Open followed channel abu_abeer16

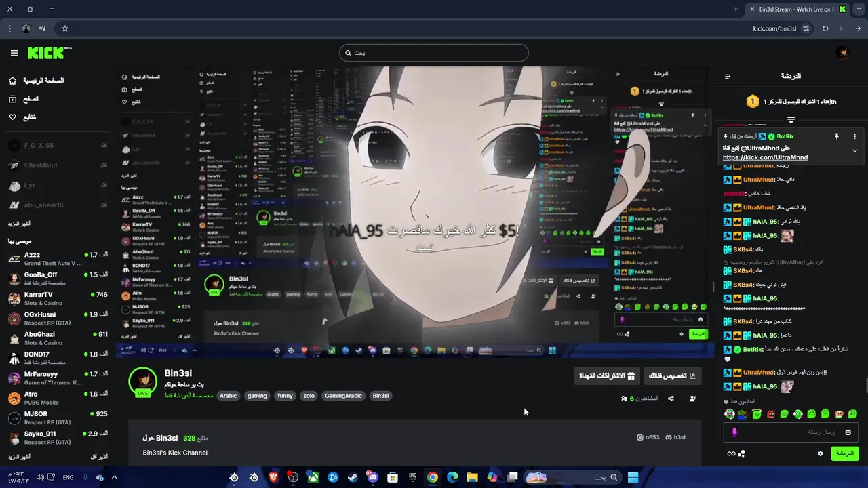(x=58, y=205)
